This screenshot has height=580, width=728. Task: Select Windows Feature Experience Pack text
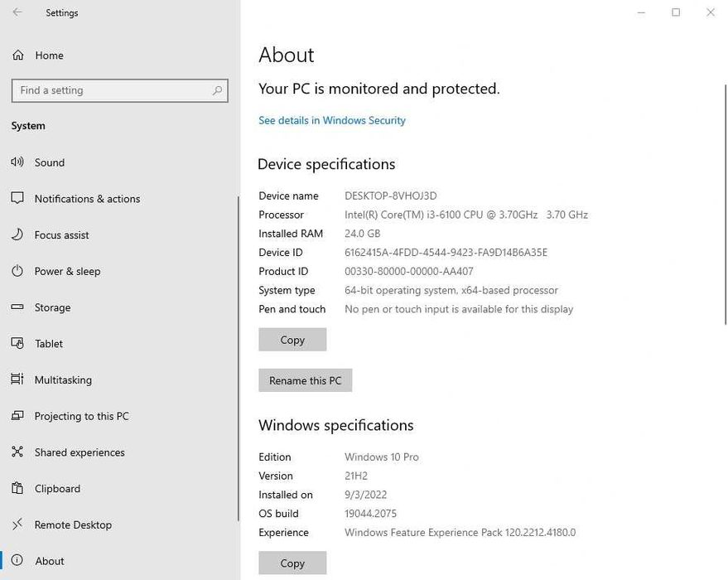[460, 532]
